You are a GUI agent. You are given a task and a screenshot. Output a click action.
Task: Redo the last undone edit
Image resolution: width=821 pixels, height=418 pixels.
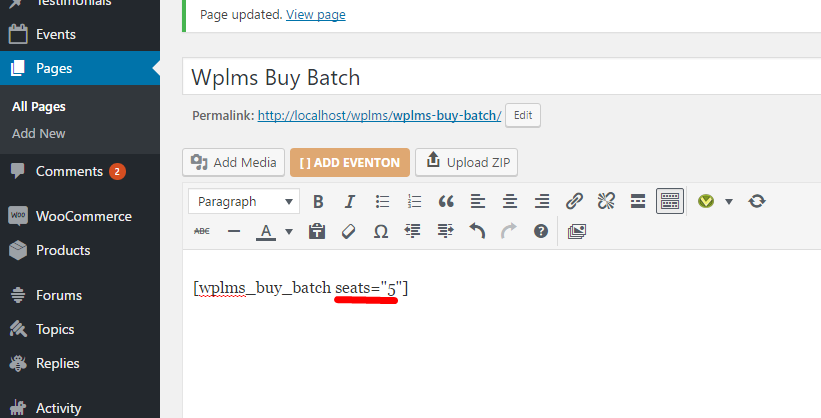click(509, 231)
